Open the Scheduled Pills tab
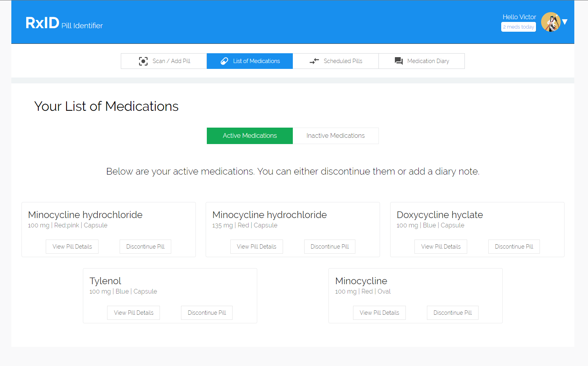588x366 pixels. (x=342, y=61)
